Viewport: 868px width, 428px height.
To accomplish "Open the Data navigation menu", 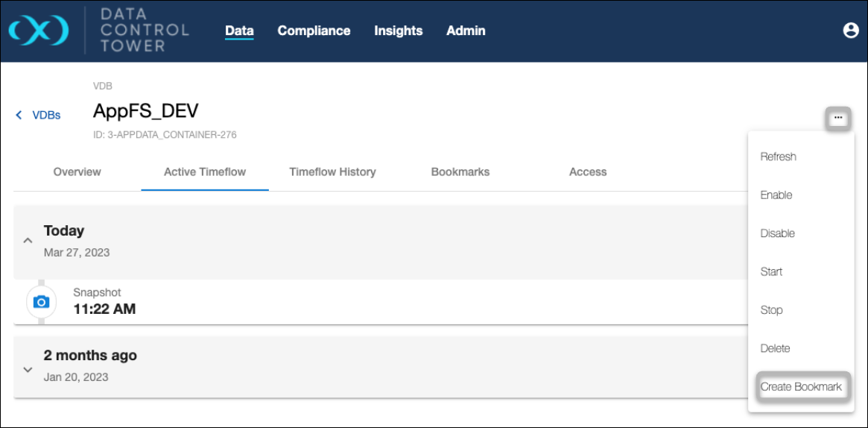I will (x=239, y=31).
